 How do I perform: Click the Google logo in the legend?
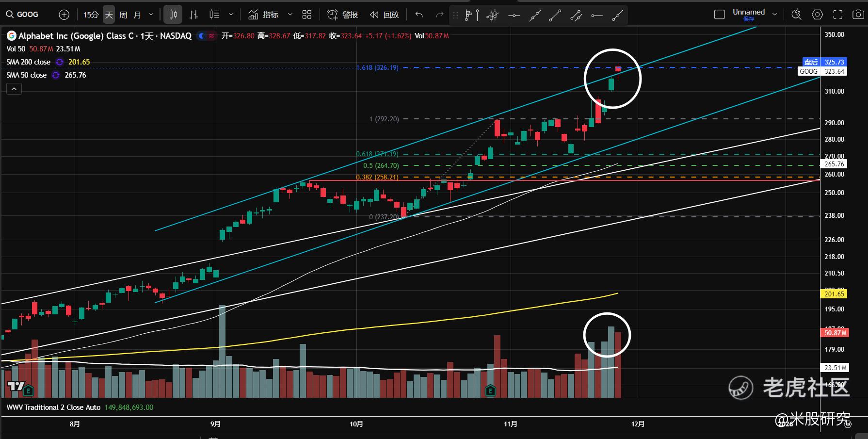11,36
